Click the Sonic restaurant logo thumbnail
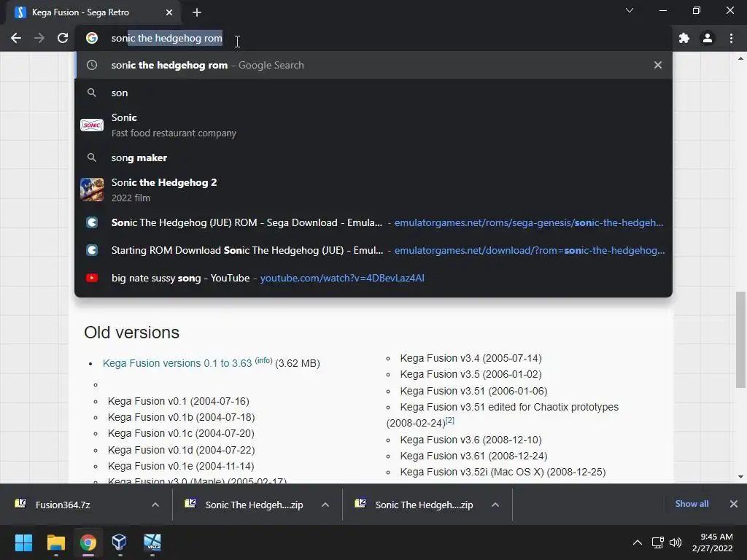747x560 pixels. (x=92, y=125)
